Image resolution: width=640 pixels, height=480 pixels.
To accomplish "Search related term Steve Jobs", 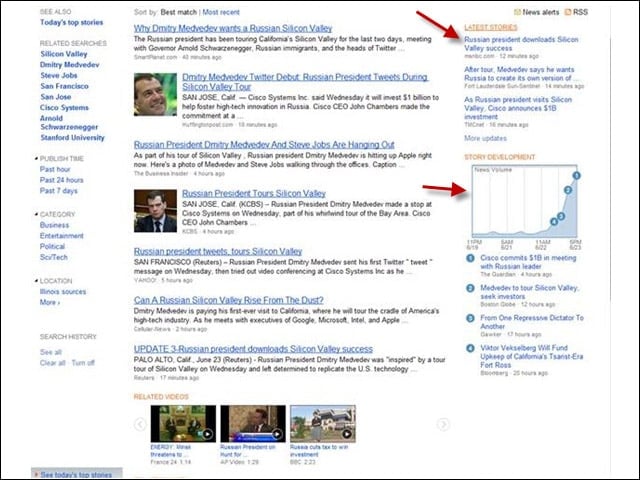I will click(59, 76).
